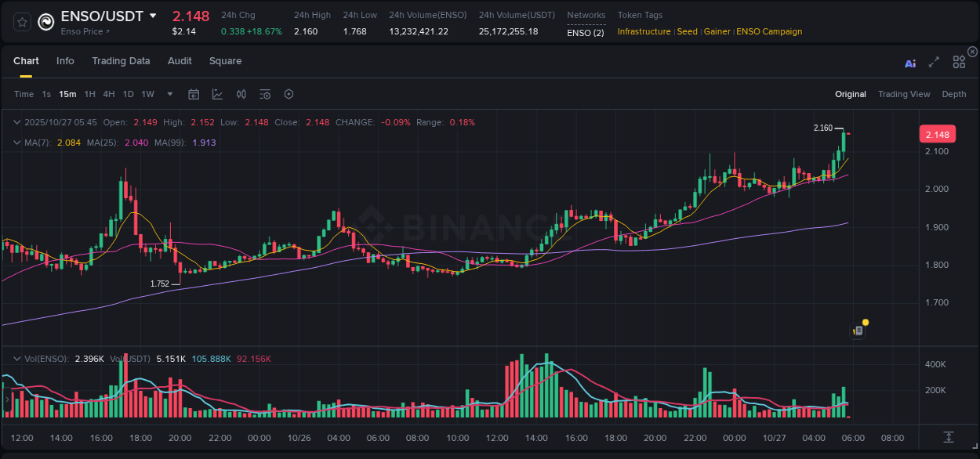
Task: Open the Seed tag link
Action: click(687, 32)
